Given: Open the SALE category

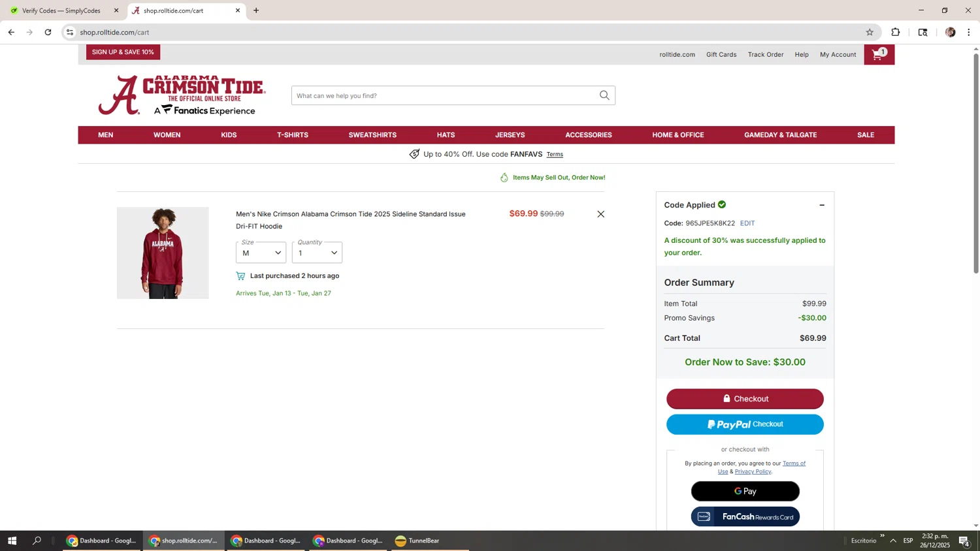Looking at the screenshot, I should click(x=866, y=135).
